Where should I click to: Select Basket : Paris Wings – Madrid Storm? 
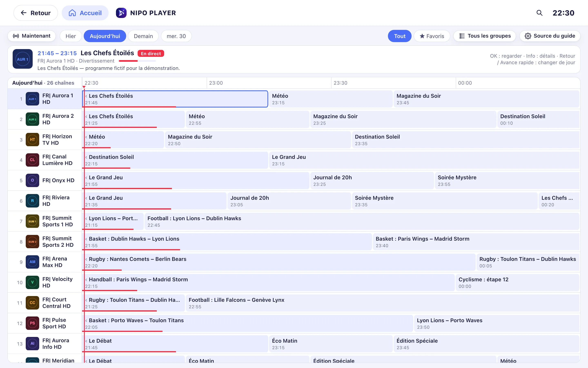(476, 242)
